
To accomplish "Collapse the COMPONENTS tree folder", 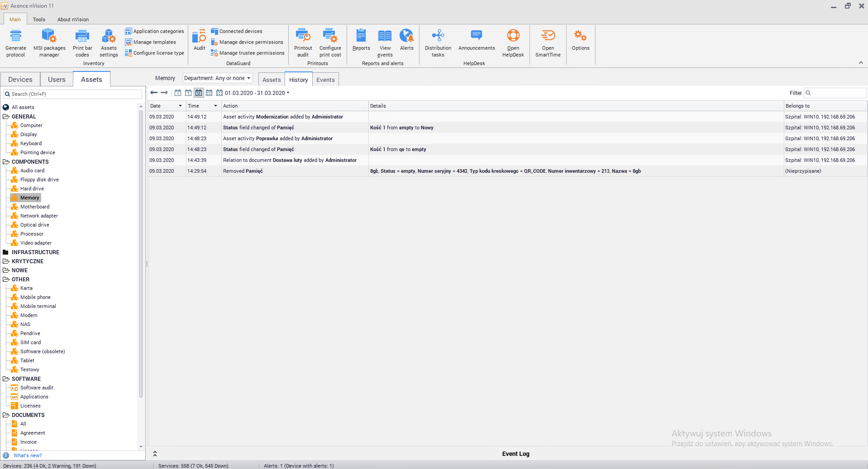I will [x=6, y=161].
